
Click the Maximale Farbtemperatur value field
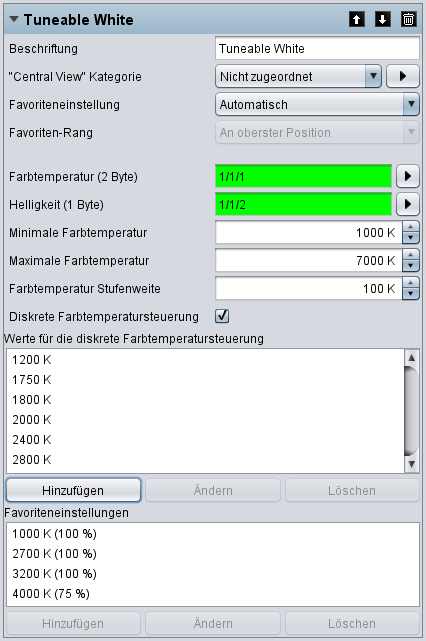[309, 260]
